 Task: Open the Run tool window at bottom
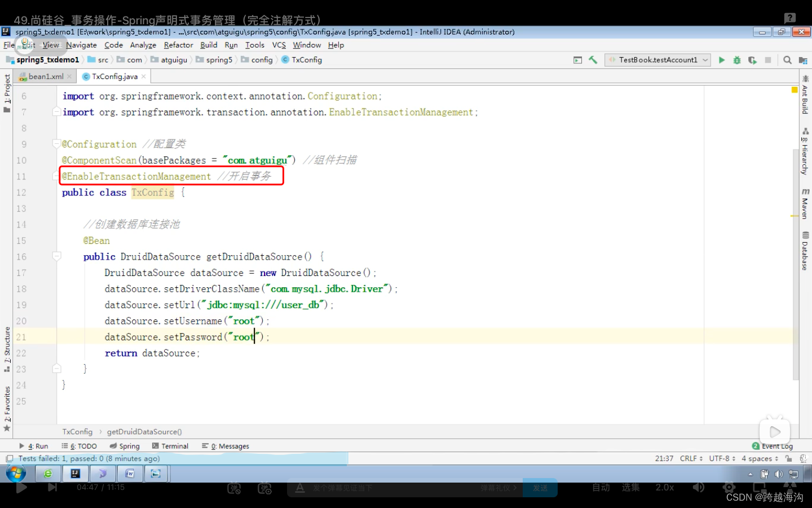pos(34,446)
